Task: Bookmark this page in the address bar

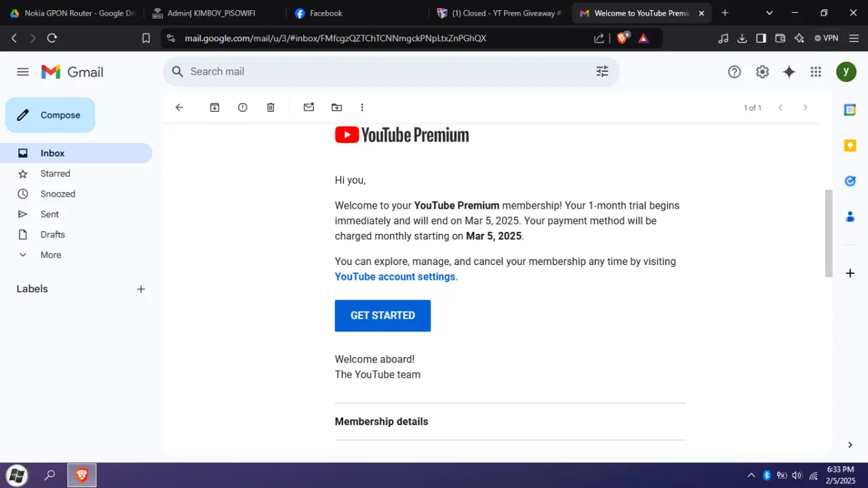Action: [146, 38]
